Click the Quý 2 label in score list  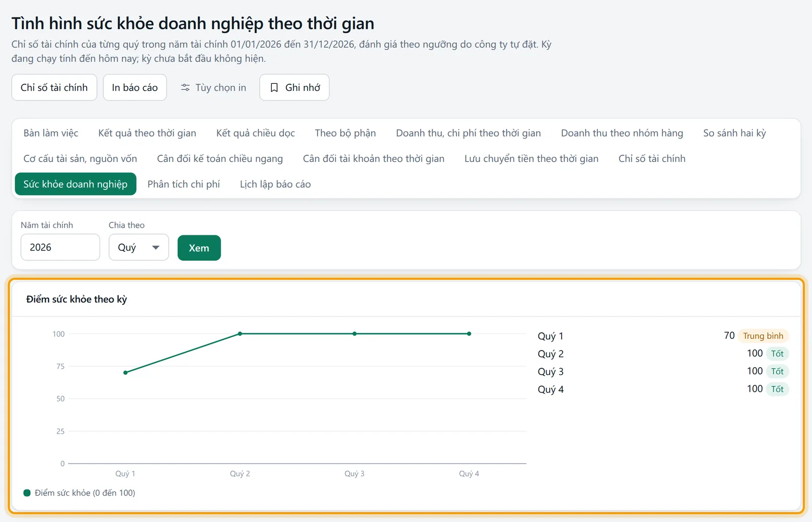pos(551,354)
